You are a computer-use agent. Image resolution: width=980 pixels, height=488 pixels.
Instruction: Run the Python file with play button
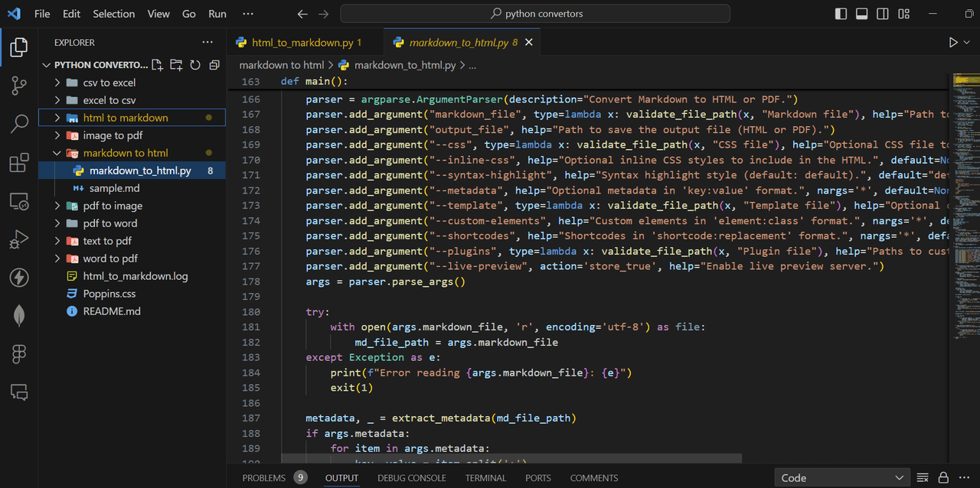point(953,43)
